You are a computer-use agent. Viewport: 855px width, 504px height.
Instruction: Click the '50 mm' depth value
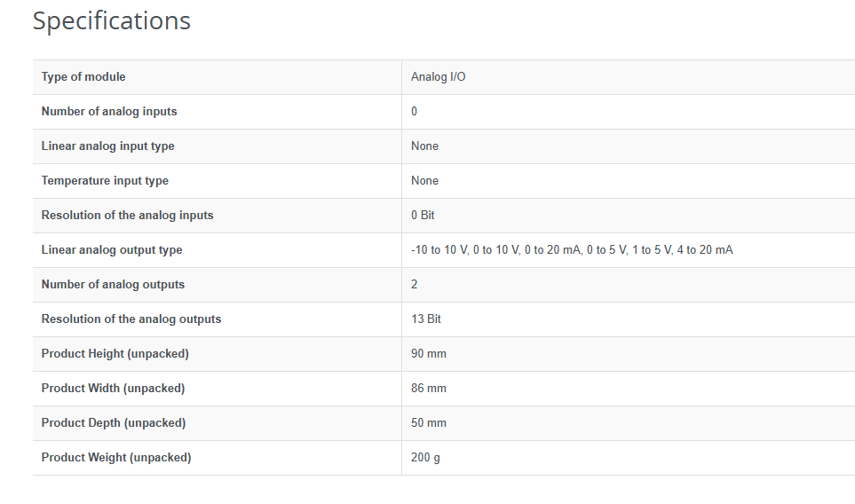[429, 423]
